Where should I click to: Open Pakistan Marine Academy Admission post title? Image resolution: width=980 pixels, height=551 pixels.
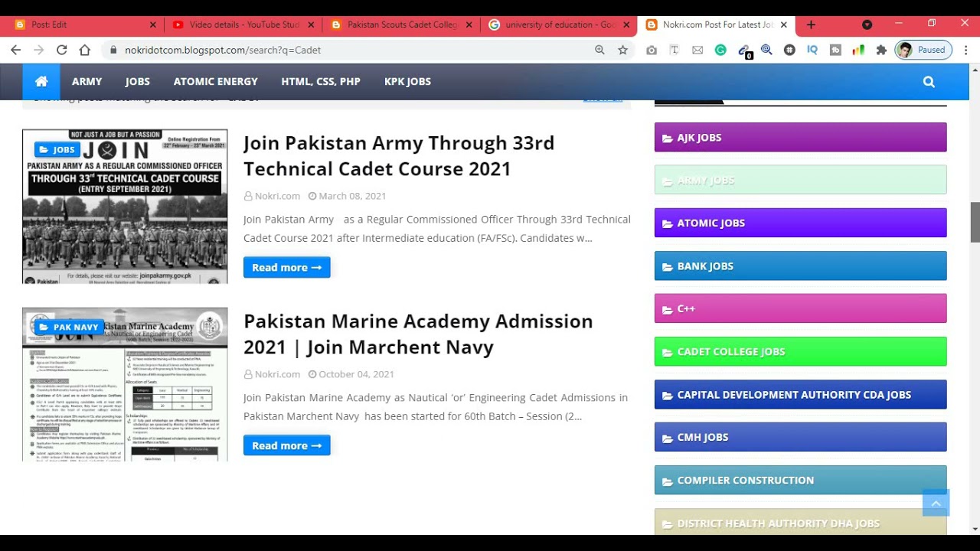[418, 334]
